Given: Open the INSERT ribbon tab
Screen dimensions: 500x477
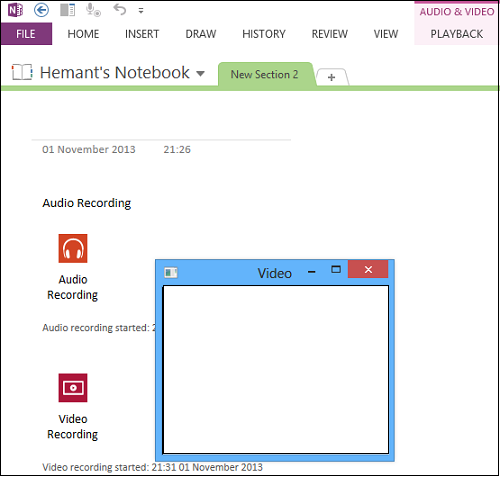Looking at the screenshot, I should (x=142, y=34).
